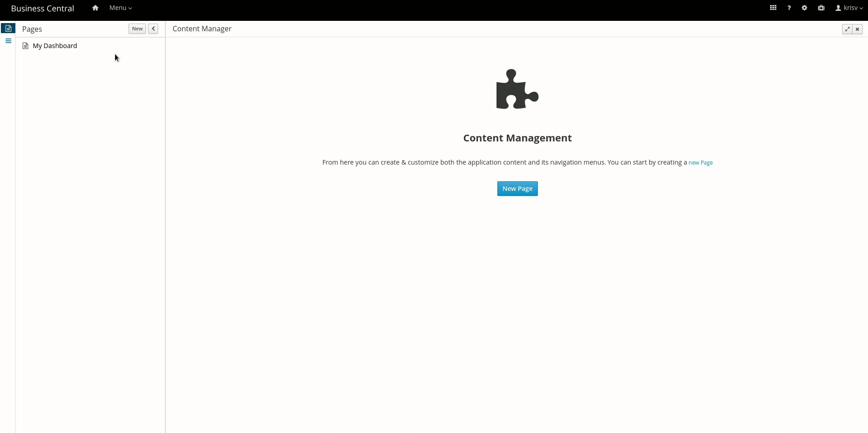Follow the new Page link

pyautogui.click(x=700, y=163)
